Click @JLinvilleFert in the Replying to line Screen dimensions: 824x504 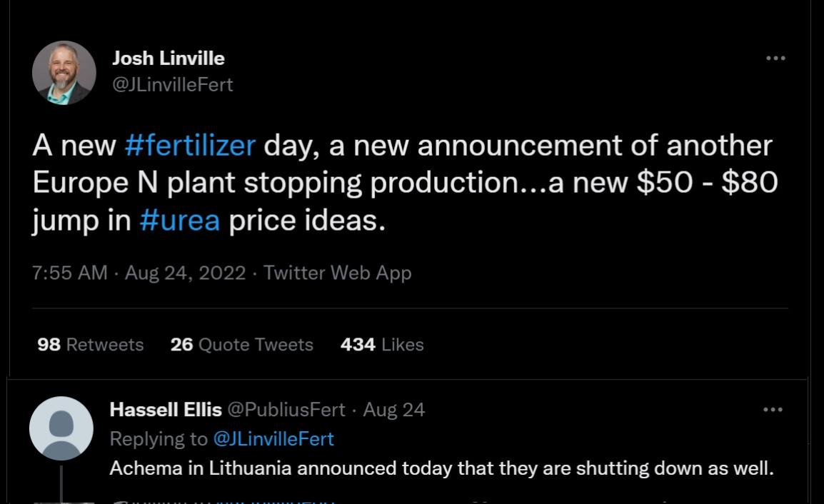tap(273, 438)
